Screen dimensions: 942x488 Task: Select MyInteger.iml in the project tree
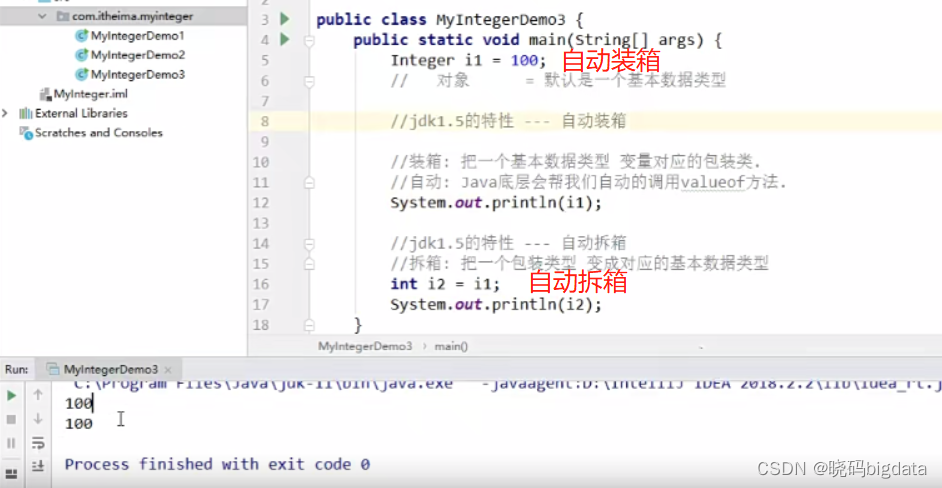point(90,94)
